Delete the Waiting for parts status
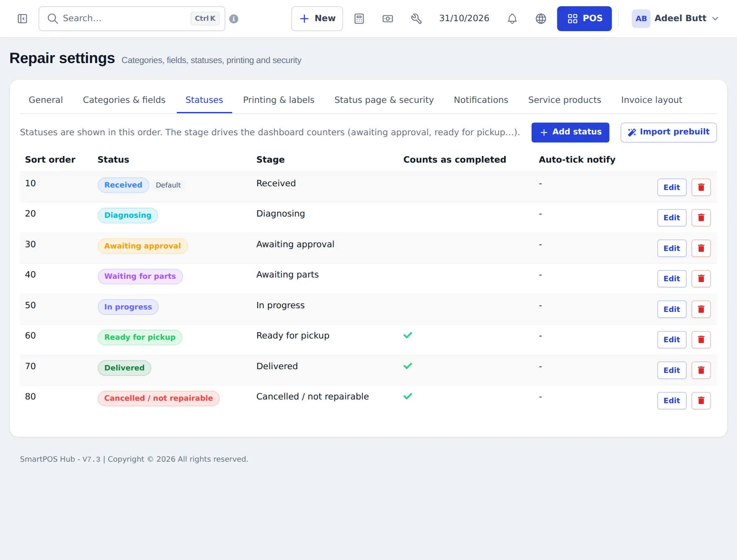The height and width of the screenshot is (560, 737). coord(701,279)
